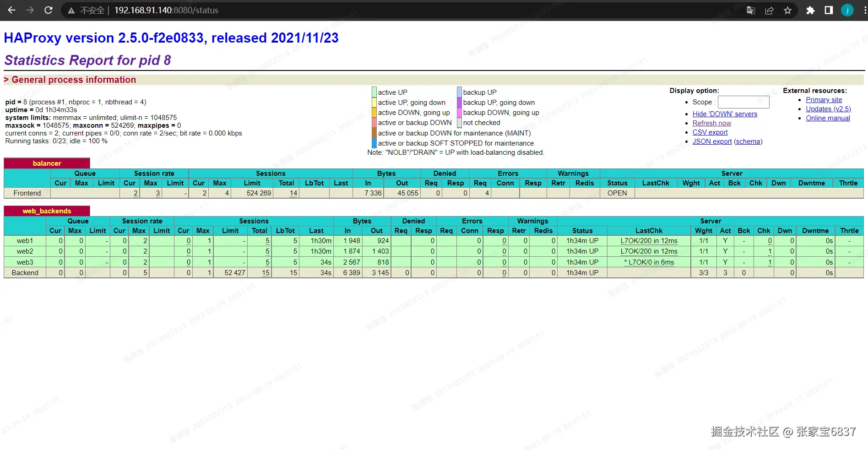This screenshot has width=868, height=450.
Task: Click web3's * L7OK/0 in 6ms result
Action: point(649,262)
